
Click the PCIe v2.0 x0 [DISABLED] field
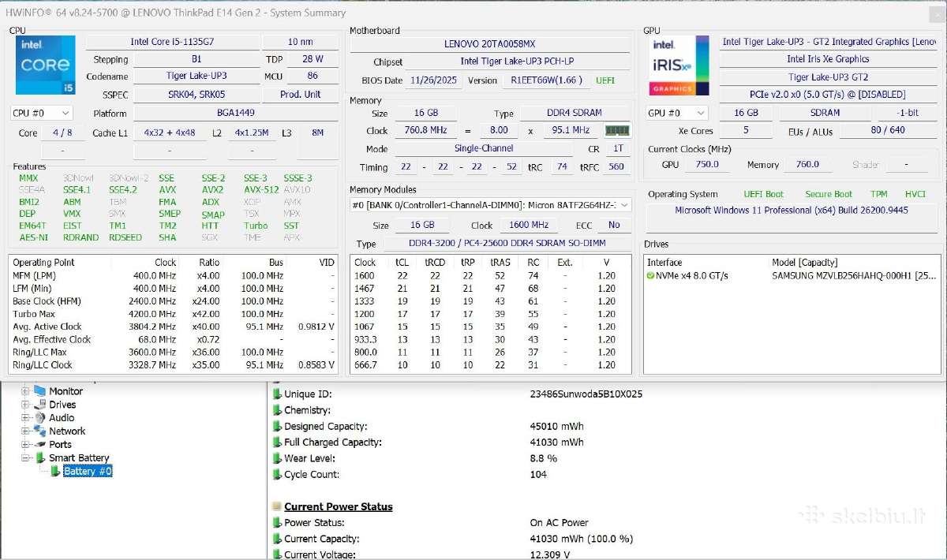828,95
